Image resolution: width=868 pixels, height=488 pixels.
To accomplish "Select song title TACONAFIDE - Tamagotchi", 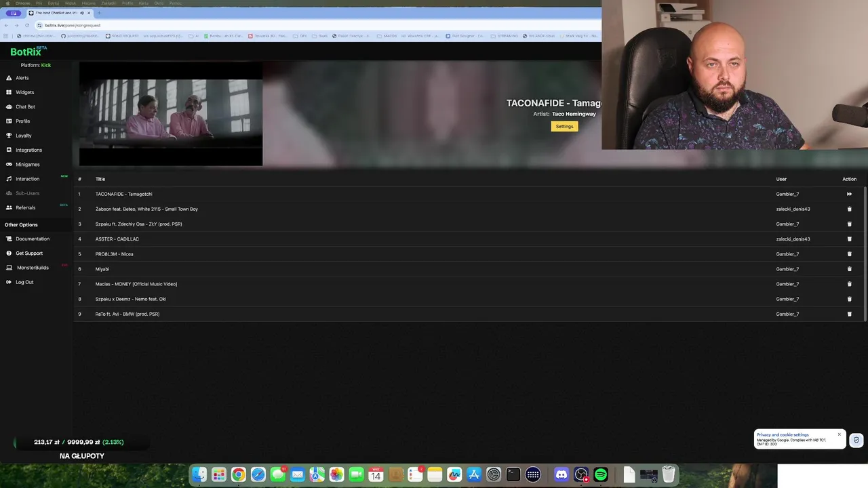I will [123, 194].
